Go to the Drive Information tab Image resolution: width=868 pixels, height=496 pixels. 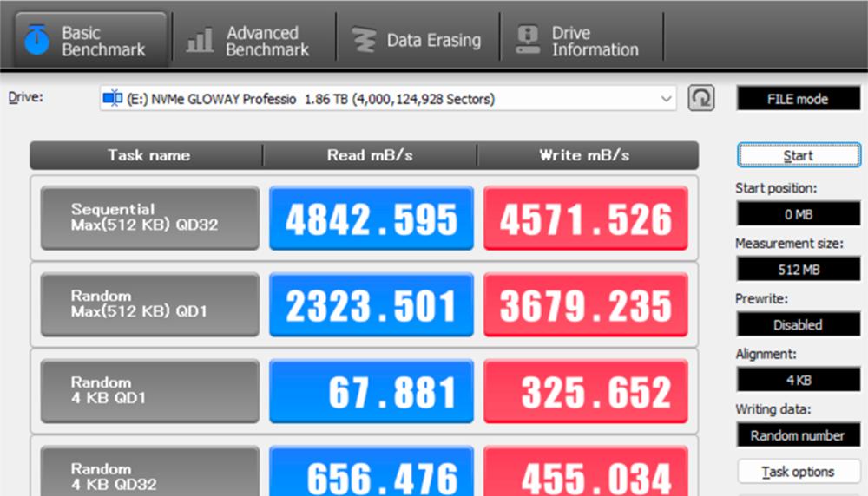[582, 41]
